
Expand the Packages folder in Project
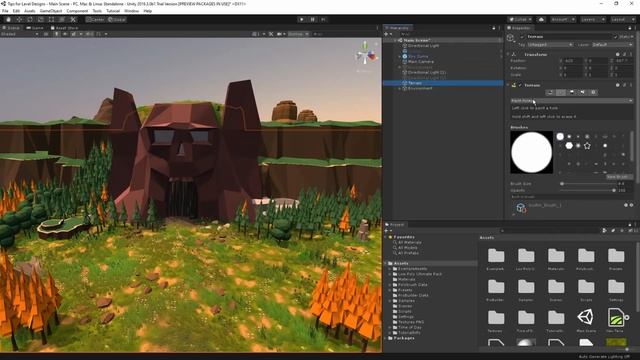pyautogui.click(x=386, y=338)
